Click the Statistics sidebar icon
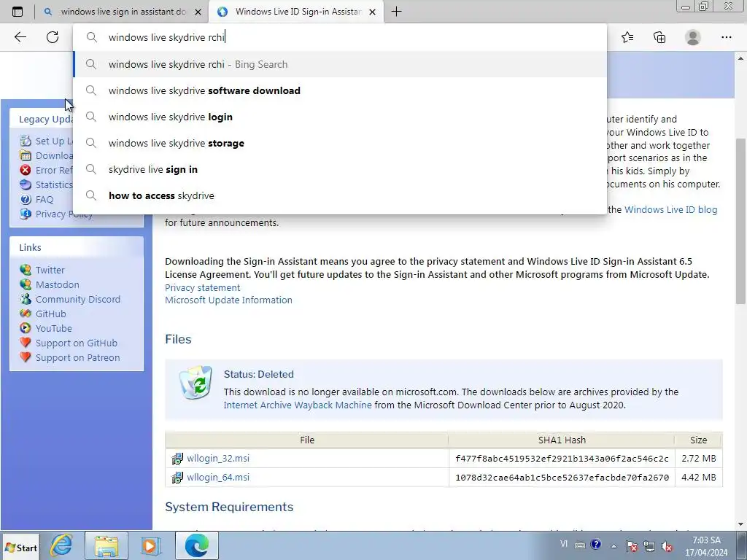This screenshot has width=747, height=560. click(x=26, y=184)
